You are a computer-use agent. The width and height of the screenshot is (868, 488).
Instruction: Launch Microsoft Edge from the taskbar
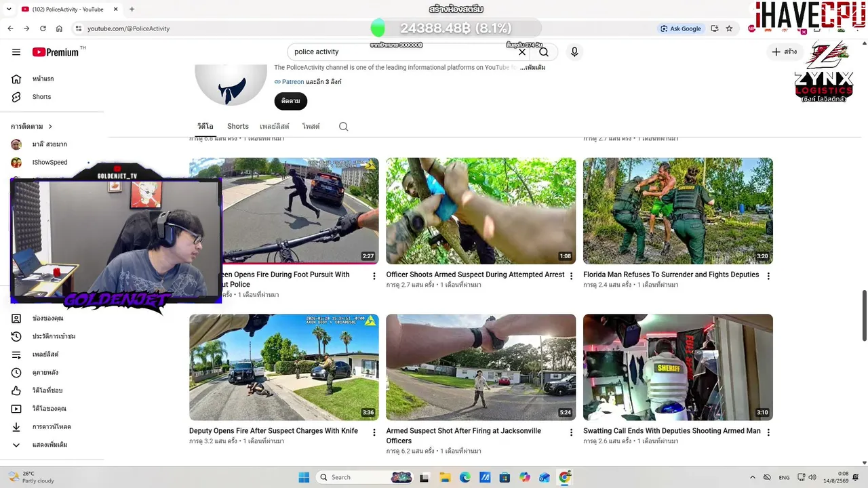[x=465, y=477]
